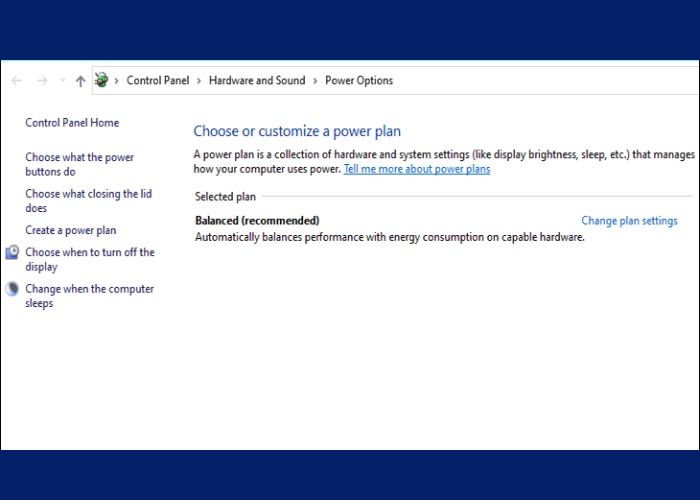The image size is (700, 500).
Task: Click the moon icon beside computer sleeps
Action: pyautogui.click(x=12, y=289)
